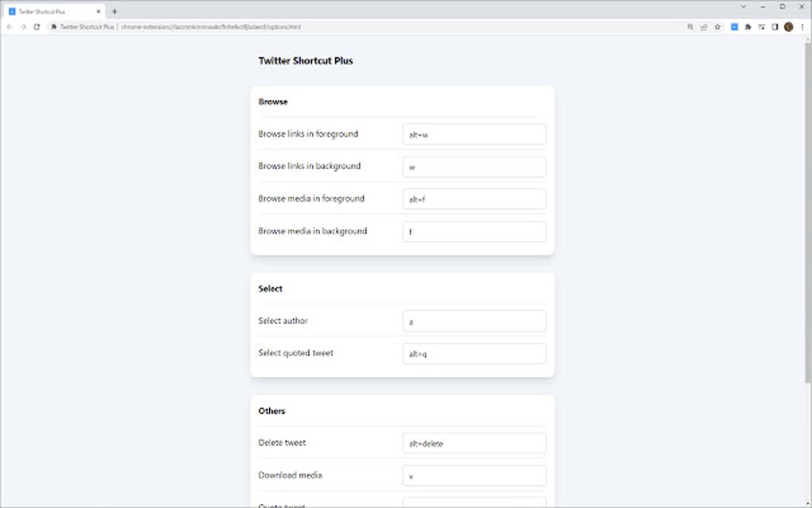Edit the Browse media in background shortcut field
Screen dimensions: 812x508
coord(474,232)
